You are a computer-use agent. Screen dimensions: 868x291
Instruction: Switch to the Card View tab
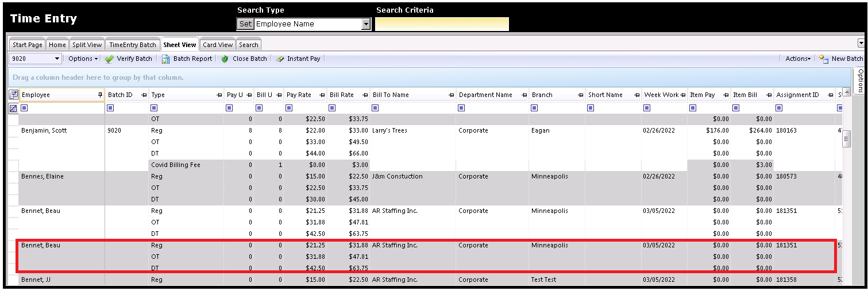[218, 45]
